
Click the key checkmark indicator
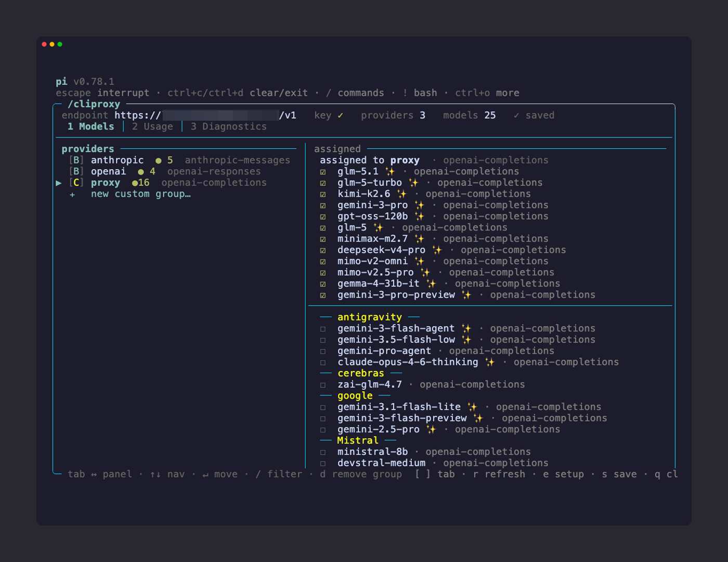click(340, 116)
